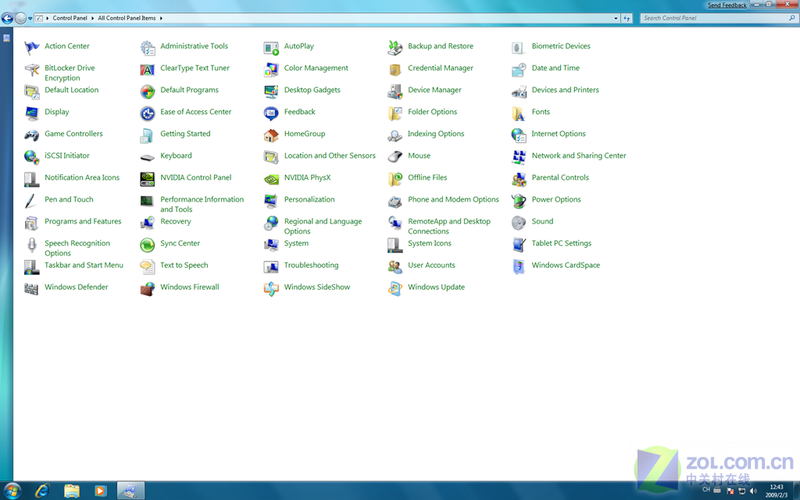This screenshot has height=500, width=800.
Task: Open the AutoPlay icon
Action: click(271, 48)
